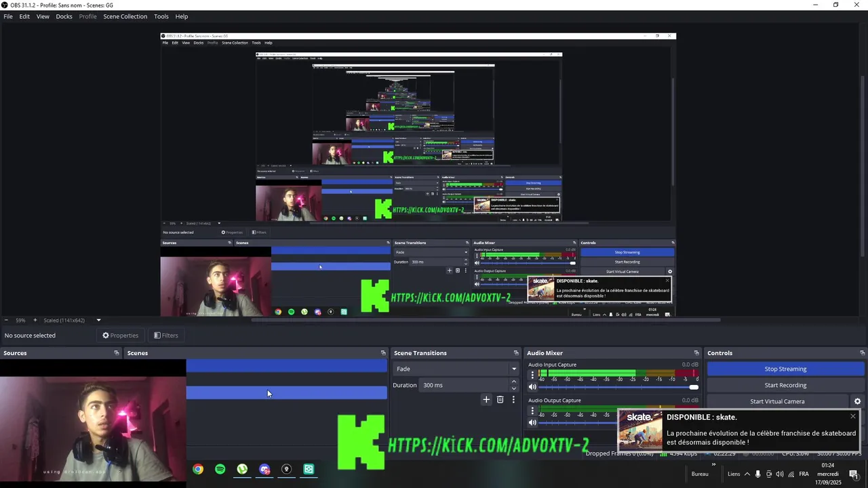The height and width of the screenshot is (488, 868).
Task: Click the Filters button
Action: (x=165, y=335)
